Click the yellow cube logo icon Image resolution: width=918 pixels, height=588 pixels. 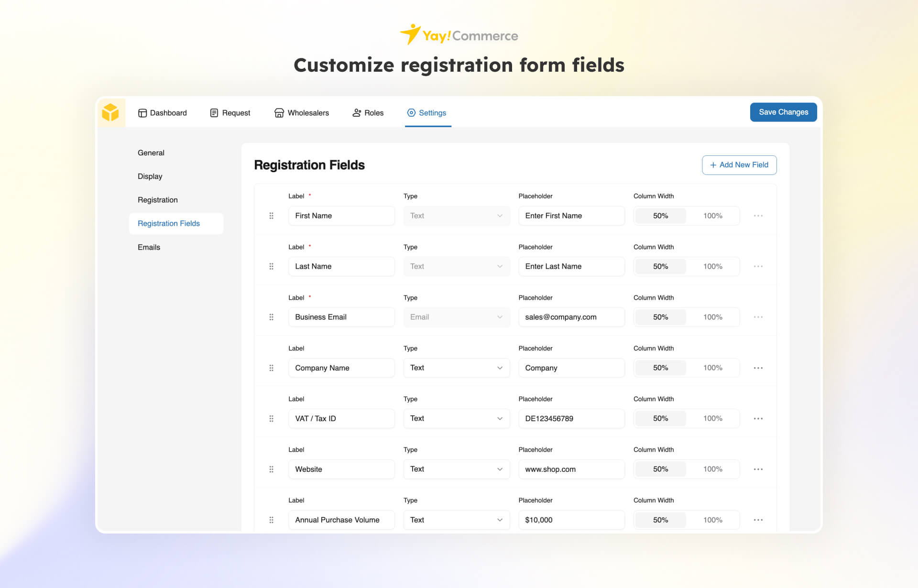[110, 112]
